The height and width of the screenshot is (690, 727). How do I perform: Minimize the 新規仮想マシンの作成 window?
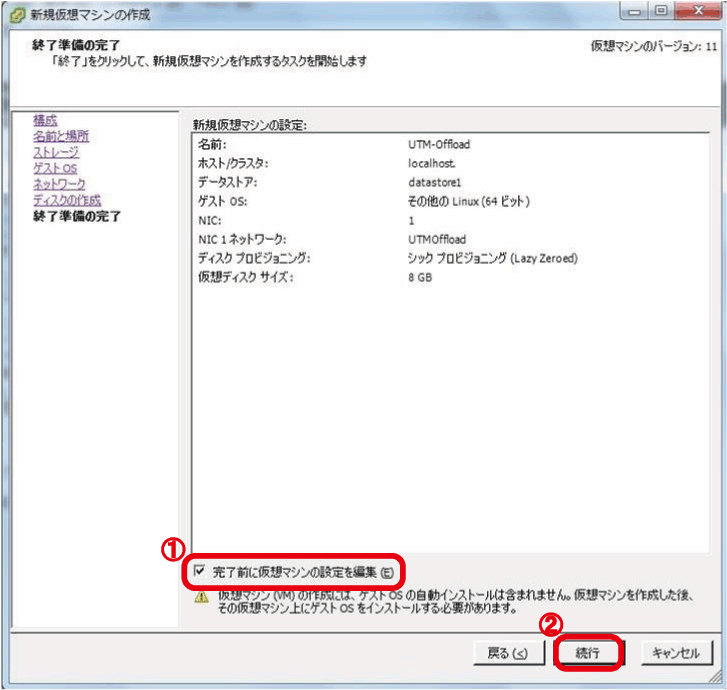[635, 11]
